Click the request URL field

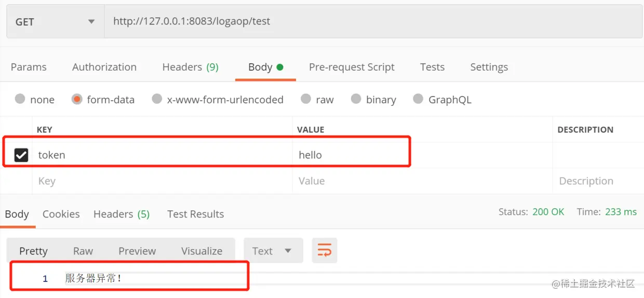(373, 22)
